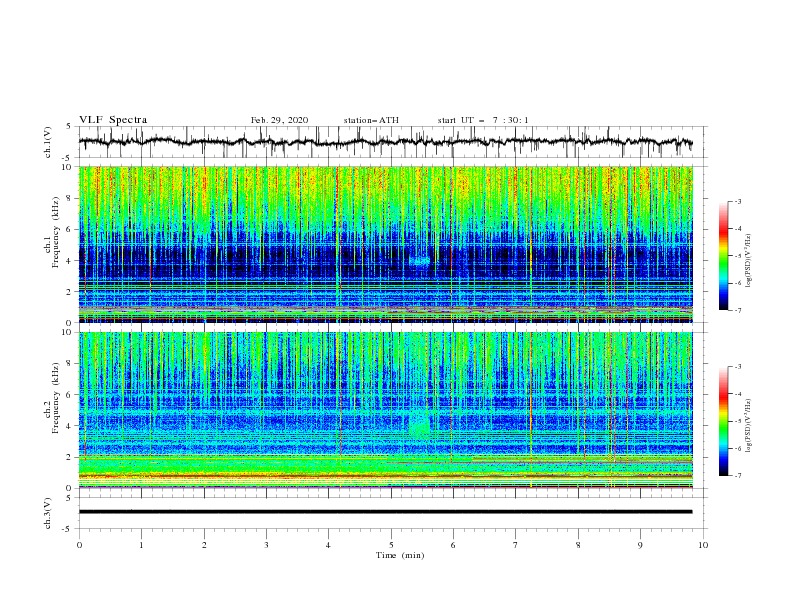Screen dimensions: 792x612
Task: Click the ch.2 spectrogram color scale bar
Action: 723,421
